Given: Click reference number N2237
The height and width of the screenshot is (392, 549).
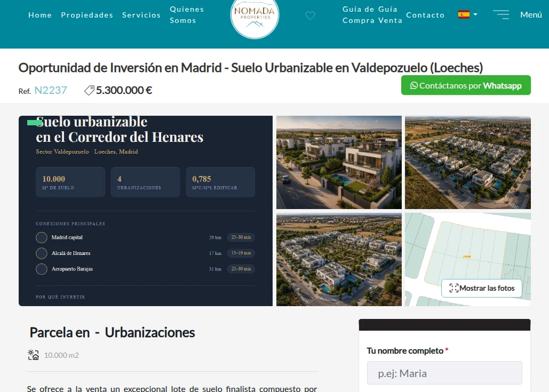Looking at the screenshot, I should (50, 90).
